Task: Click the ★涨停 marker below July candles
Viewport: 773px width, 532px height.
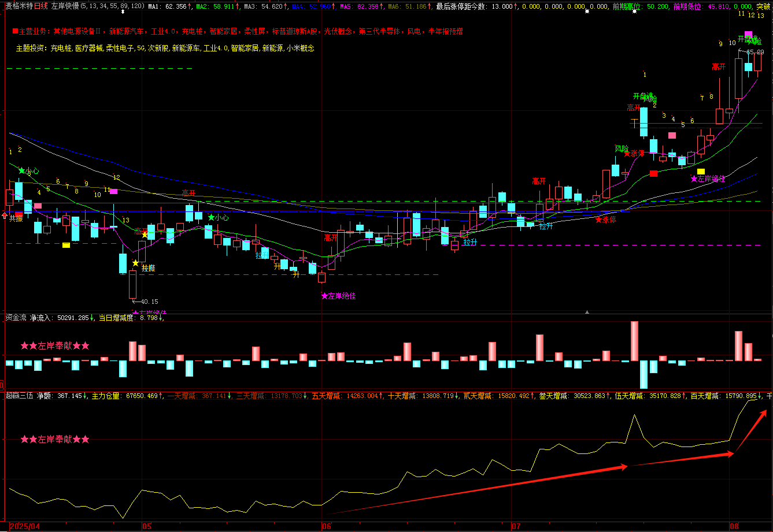Action: pyautogui.click(x=605, y=220)
